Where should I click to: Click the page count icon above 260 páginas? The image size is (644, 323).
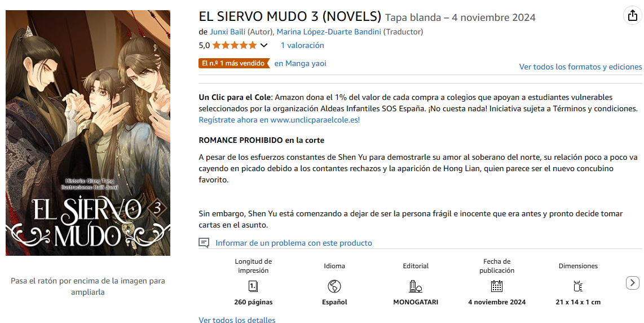(253, 286)
